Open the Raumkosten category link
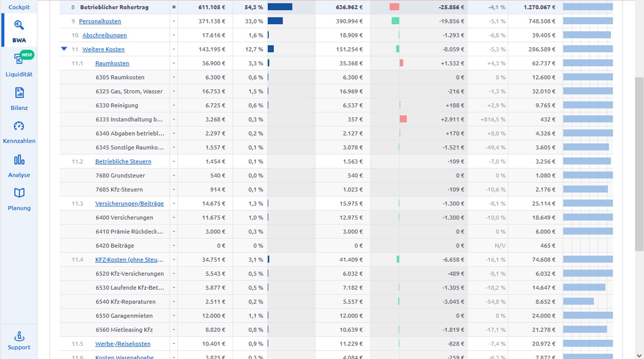This screenshot has height=359, width=644. point(112,63)
